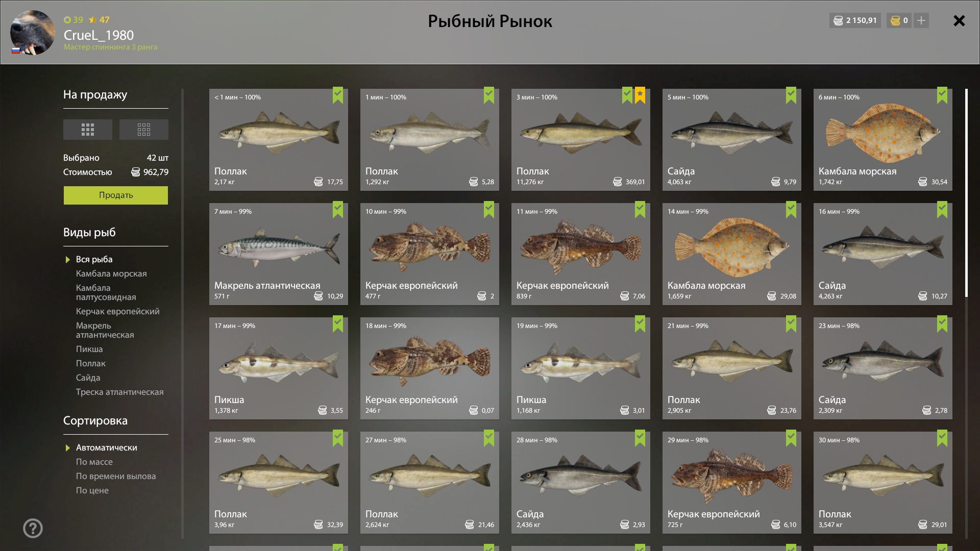This screenshot has width=980, height=551.
Task: Choose the Треска атлантическая fish filter
Action: (120, 392)
